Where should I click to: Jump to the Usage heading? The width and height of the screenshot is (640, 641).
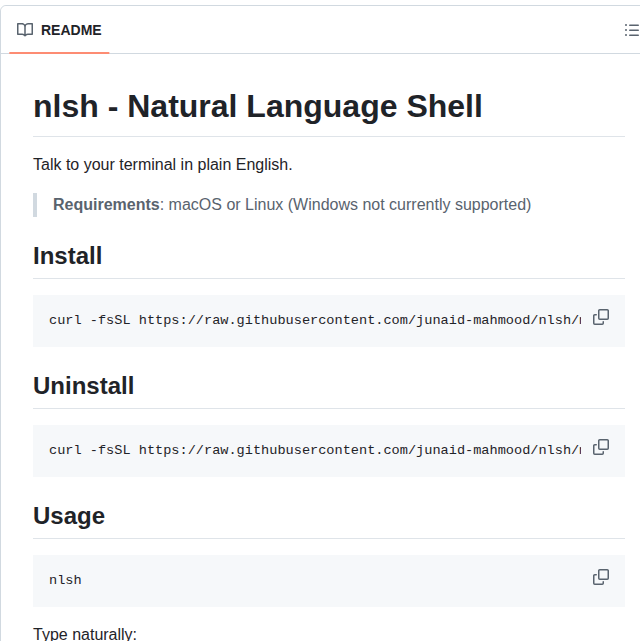69,516
